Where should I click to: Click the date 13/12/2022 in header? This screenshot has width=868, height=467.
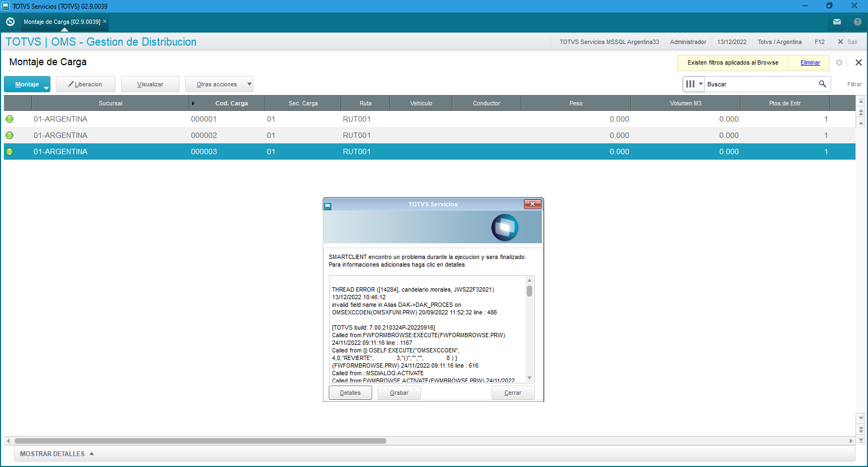pos(732,42)
